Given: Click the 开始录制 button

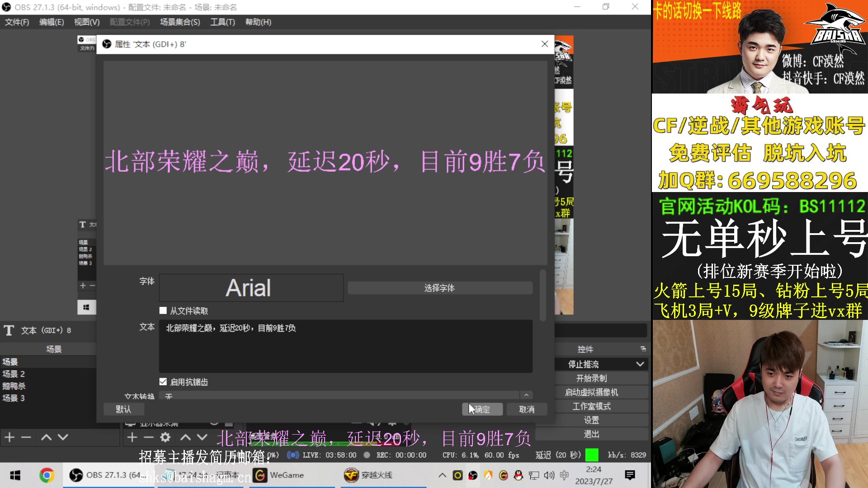Looking at the screenshot, I should (x=591, y=378).
